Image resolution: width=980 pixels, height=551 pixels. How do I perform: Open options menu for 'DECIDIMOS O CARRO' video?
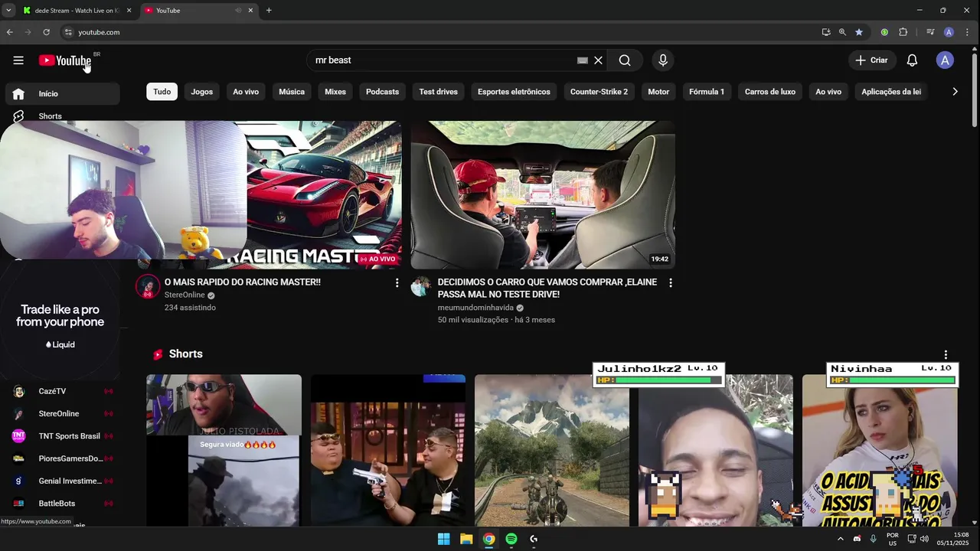[x=671, y=283]
